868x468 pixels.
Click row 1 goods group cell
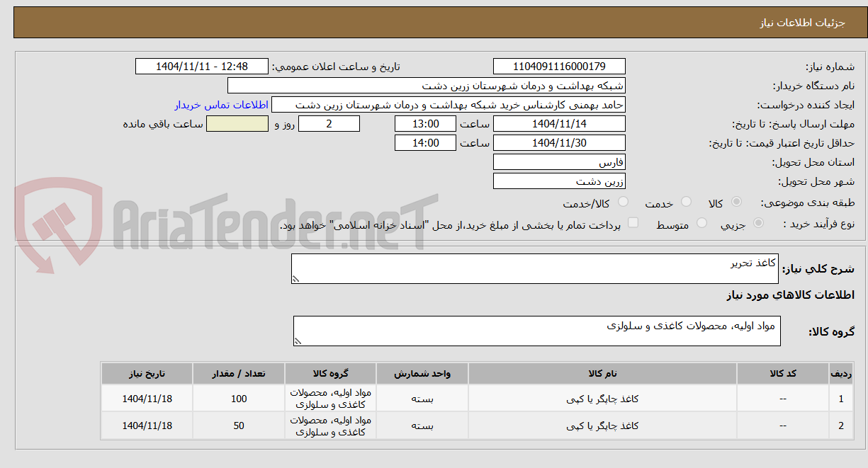pos(331,399)
